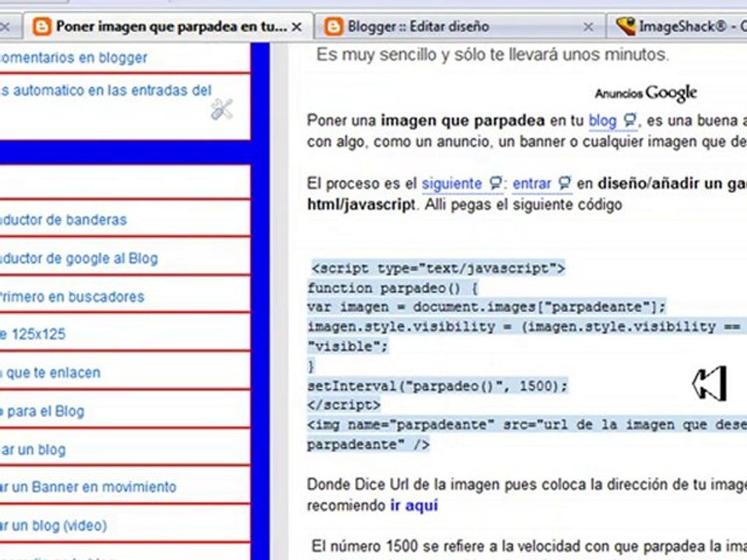Open sidebar link 'ductor de google al Blog'
Image resolution: width=747 pixels, height=560 pixels.
pos(79,258)
